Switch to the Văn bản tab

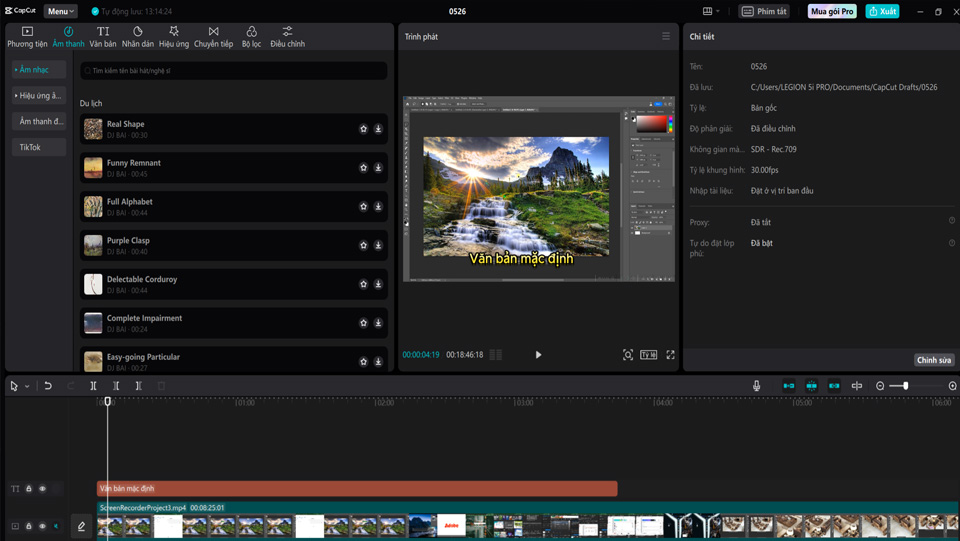(103, 37)
